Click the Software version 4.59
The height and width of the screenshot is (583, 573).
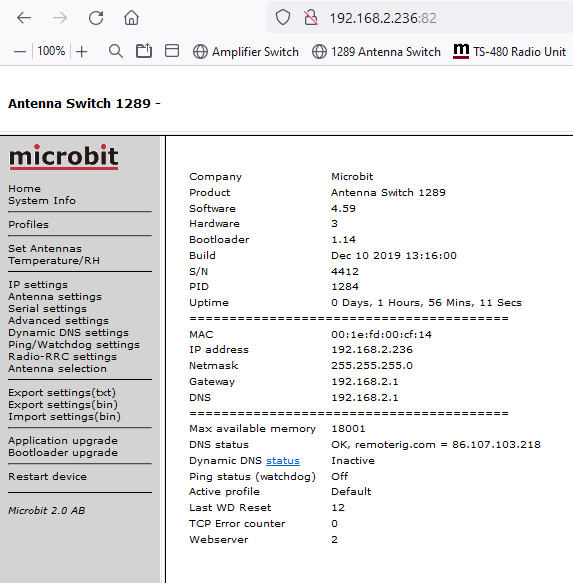point(343,209)
